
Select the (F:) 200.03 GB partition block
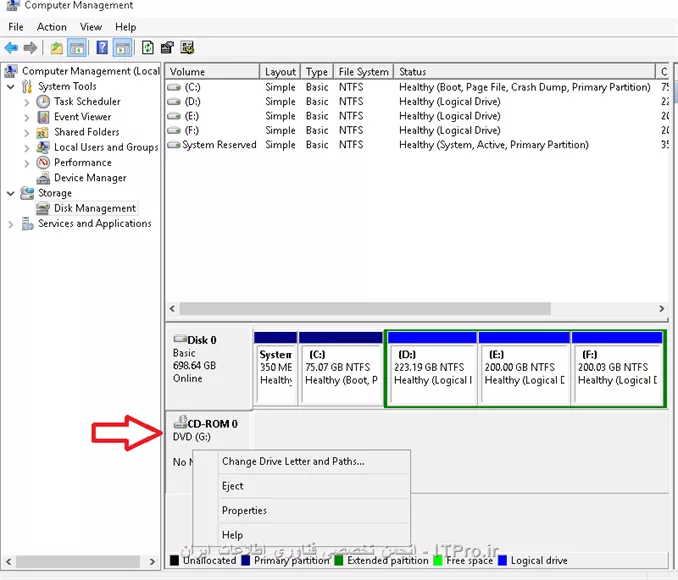click(617, 369)
